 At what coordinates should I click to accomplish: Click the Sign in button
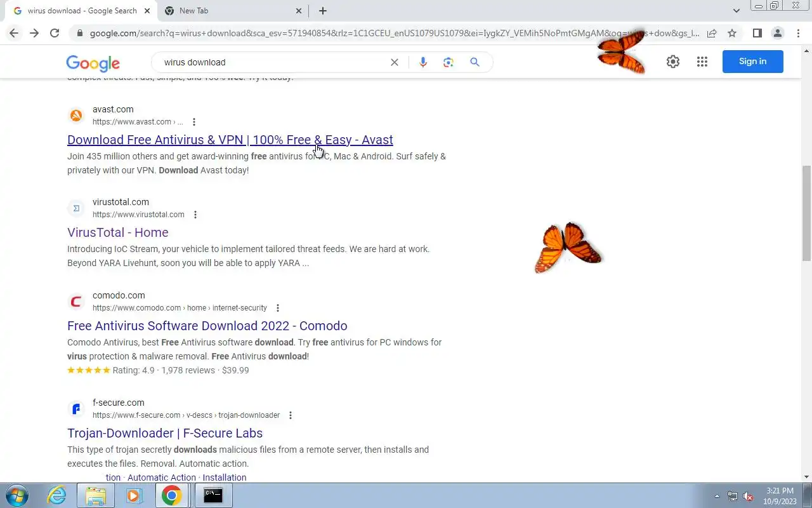point(753,62)
